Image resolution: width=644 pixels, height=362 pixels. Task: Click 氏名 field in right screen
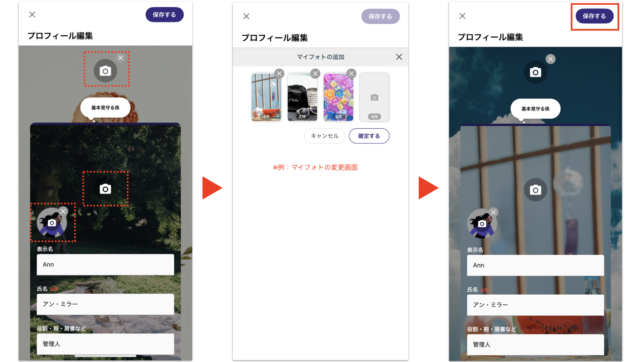click(x=535, y=305)
